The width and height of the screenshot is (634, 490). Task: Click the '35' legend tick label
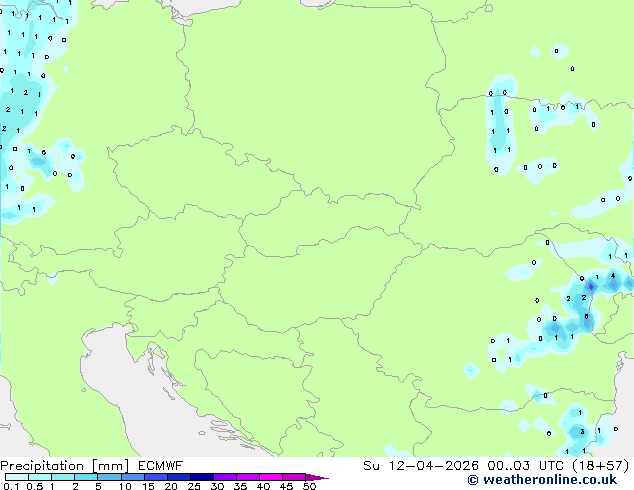(x=240, y=486)
